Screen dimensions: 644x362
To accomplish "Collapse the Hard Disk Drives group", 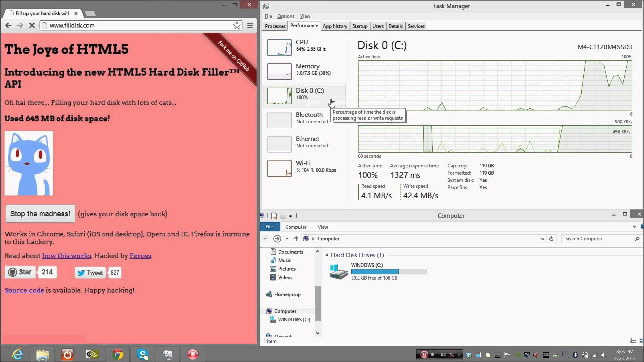I will point(327,255).
